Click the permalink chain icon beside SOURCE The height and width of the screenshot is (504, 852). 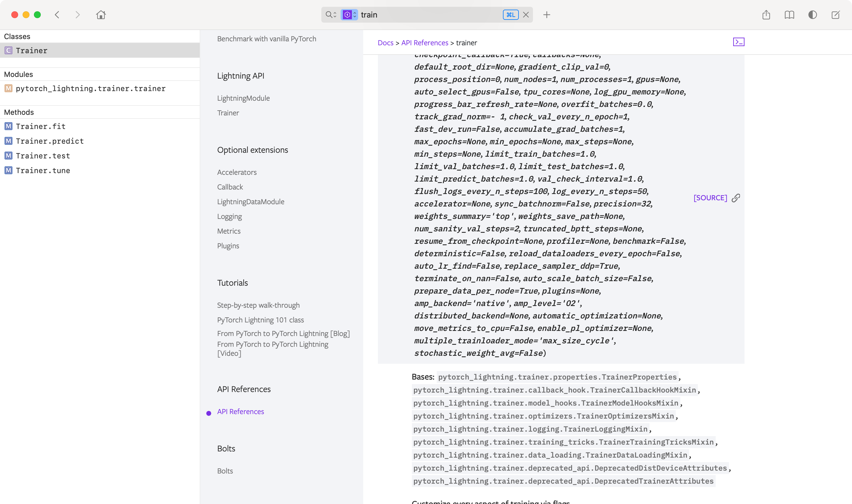click(736, 198)
